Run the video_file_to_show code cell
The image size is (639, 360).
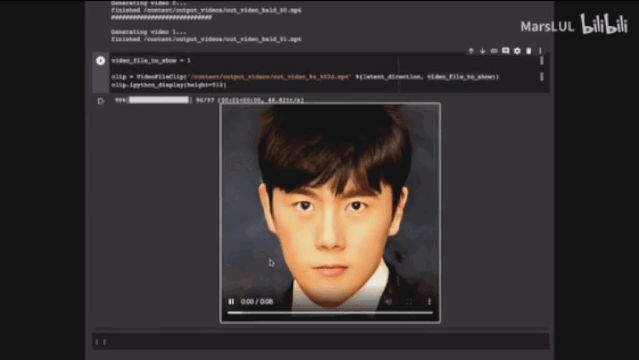[100, 61]
